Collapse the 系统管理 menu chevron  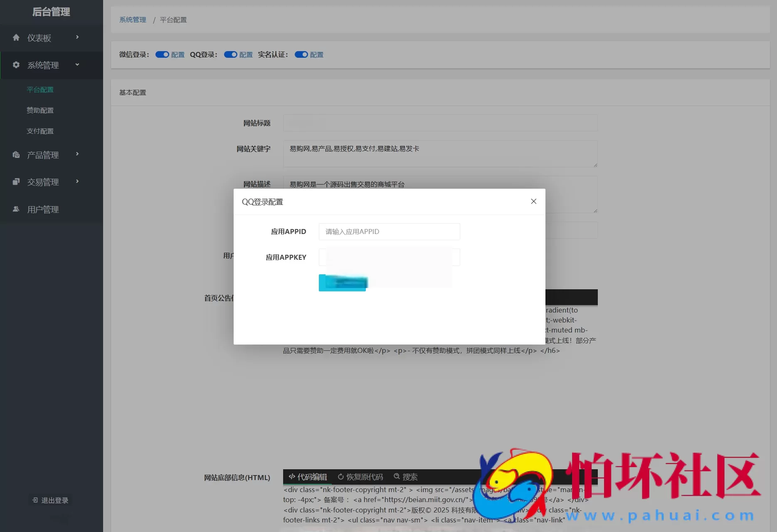pos(77,64)
